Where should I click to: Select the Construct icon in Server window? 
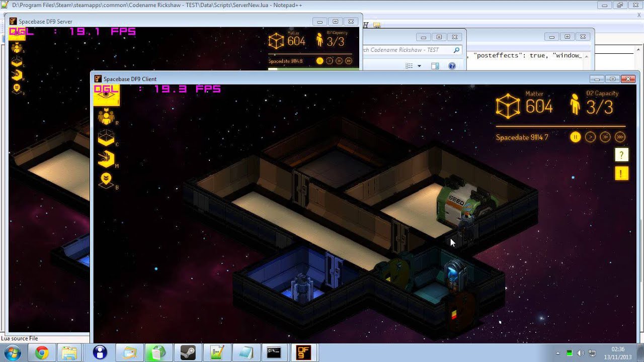pos(17,62)
